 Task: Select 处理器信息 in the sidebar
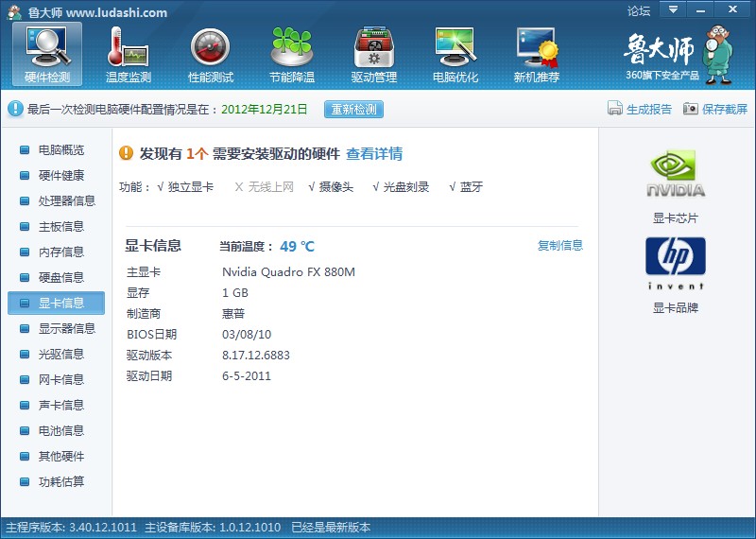pyautogui.click(x=66, y=200)
